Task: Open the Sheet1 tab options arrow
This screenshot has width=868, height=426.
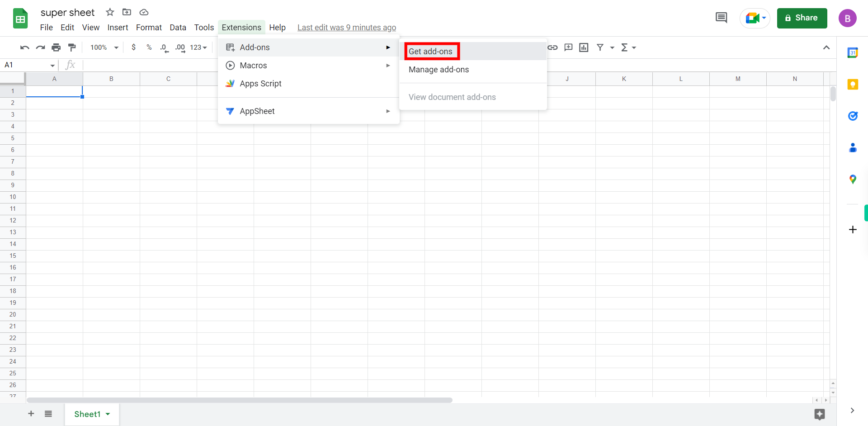Action: pyautogui.click(x=108, y=414)
